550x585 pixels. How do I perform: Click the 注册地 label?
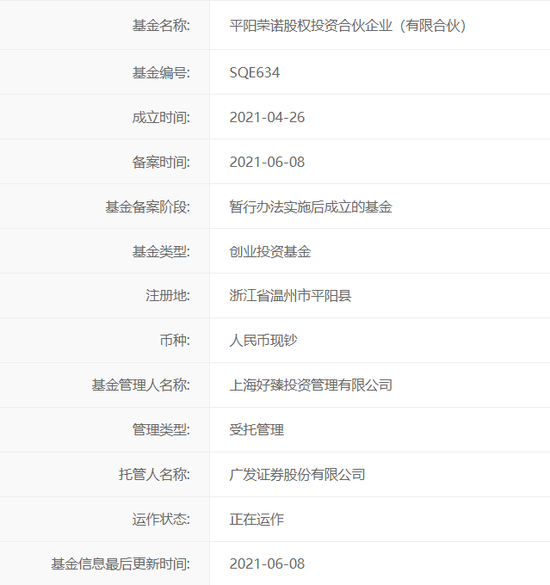tap(168, 295)
